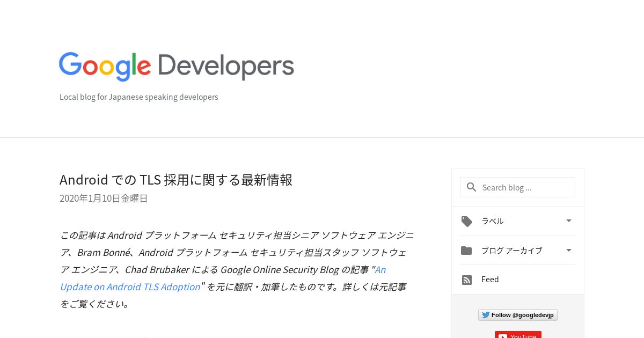Follow @googledevjp on Twitter

point(518,315)
